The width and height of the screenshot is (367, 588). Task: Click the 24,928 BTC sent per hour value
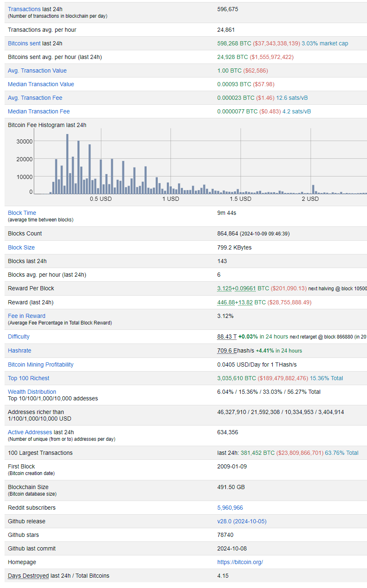coord(233,57)
